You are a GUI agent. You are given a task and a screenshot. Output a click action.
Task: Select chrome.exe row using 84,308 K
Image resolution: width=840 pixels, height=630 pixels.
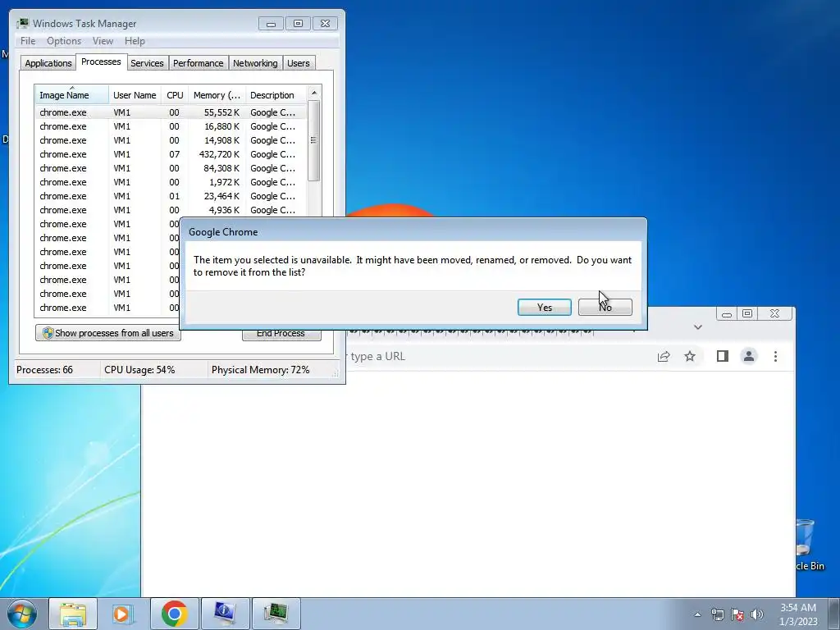point(171,168)
